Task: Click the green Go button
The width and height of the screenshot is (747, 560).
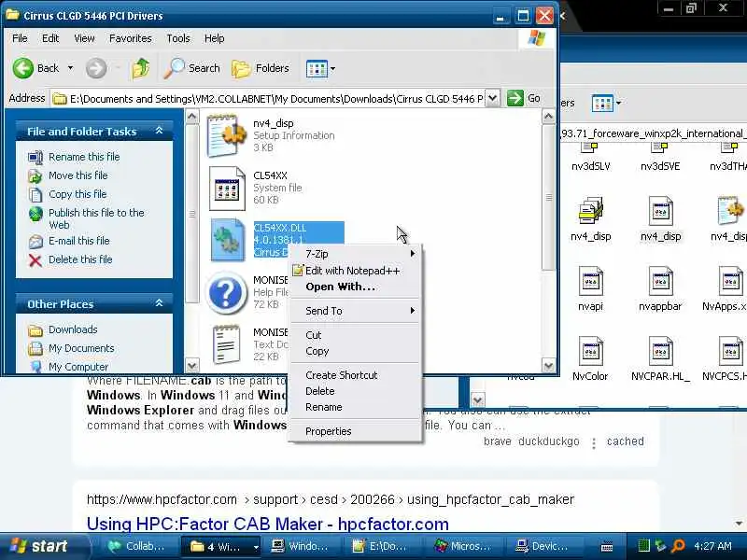Action: 524,99
